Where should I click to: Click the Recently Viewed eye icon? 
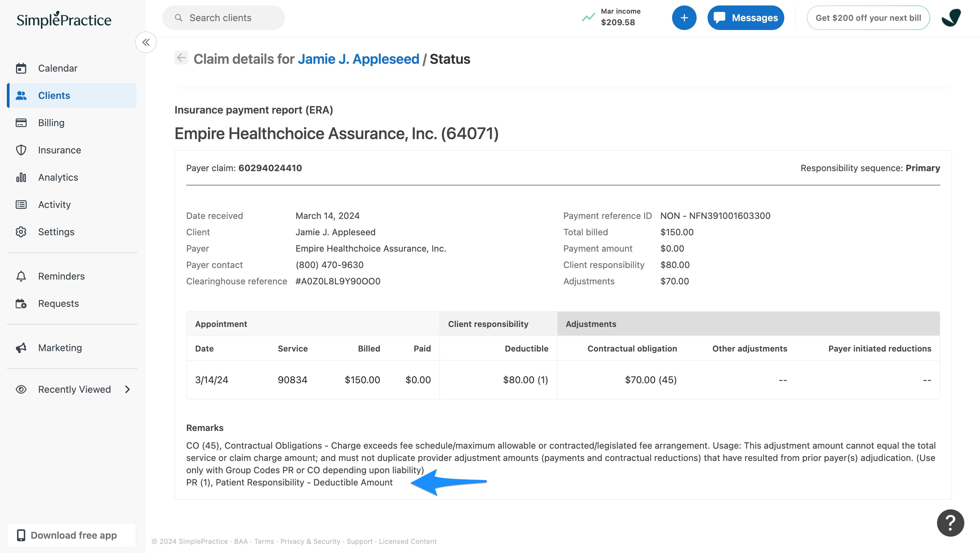(x=21, y=389)
